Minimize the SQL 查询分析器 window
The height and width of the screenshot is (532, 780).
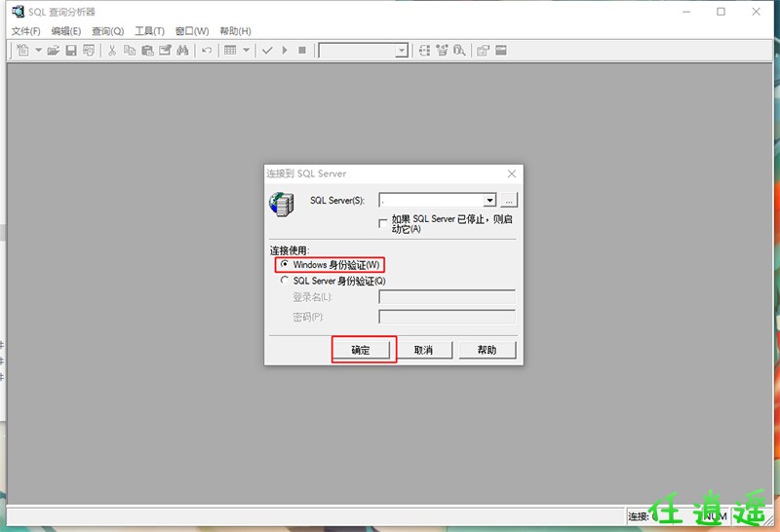[686, 12]
